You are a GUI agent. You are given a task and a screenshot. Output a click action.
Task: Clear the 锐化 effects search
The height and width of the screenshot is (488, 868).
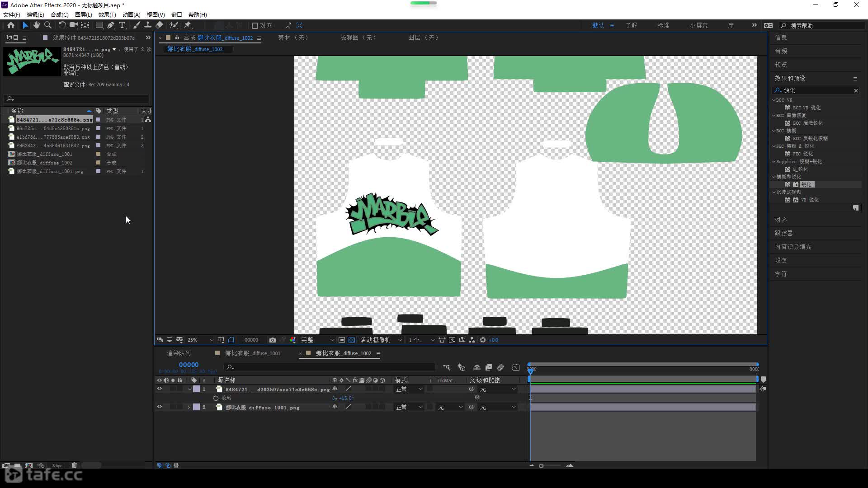(x=856, y=90)
